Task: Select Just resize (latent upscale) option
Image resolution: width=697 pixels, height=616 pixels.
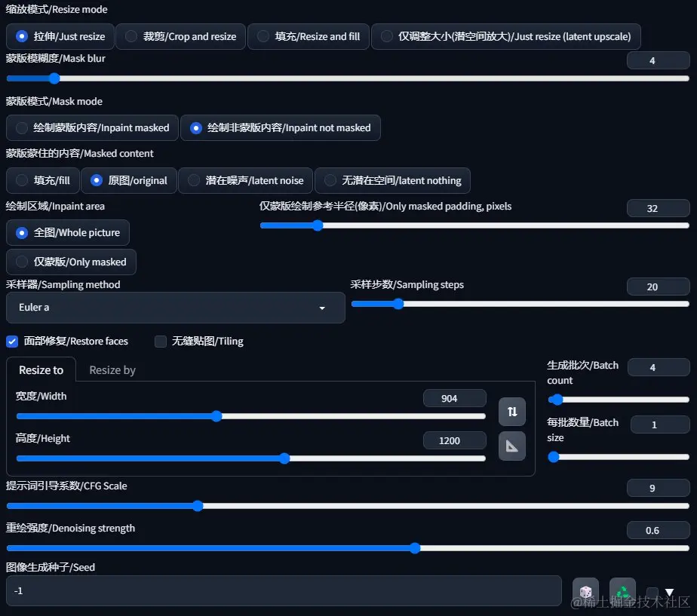Action: [506, 36]
